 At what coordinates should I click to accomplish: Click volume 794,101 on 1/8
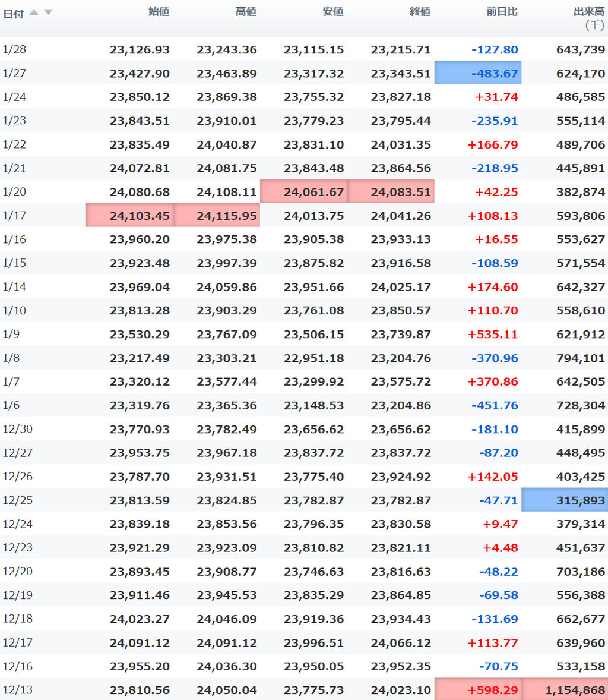pyautogui.click(x=580, y=358)
